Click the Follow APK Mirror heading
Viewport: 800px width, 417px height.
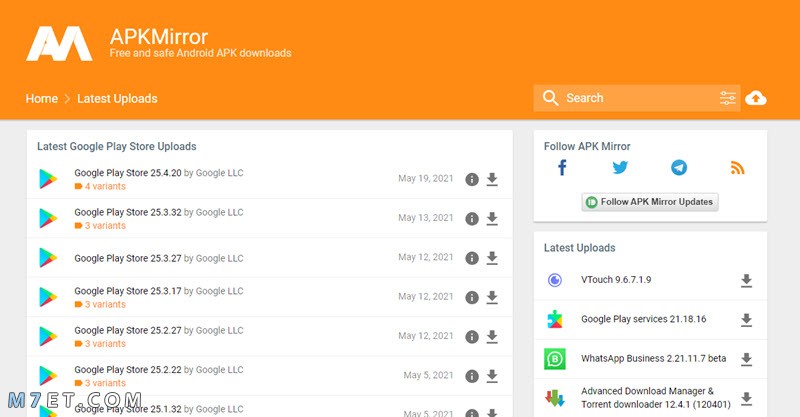click(x=587, y=146)
